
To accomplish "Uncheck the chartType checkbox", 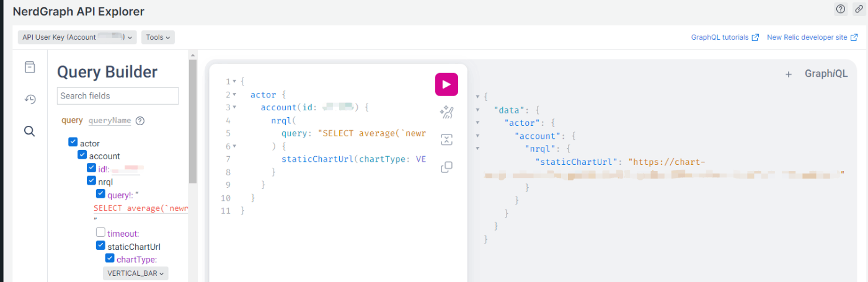I will [110, 258].
